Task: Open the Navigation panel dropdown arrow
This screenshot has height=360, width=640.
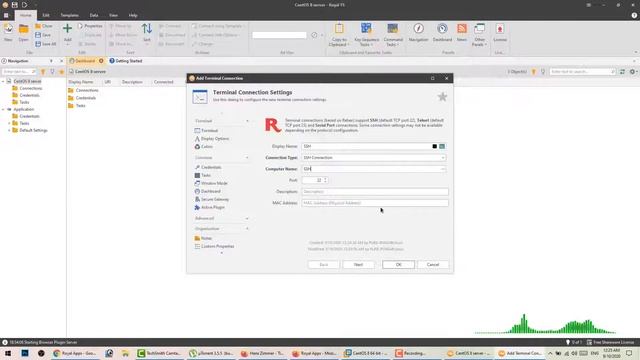Action: [x=51, y=61]
